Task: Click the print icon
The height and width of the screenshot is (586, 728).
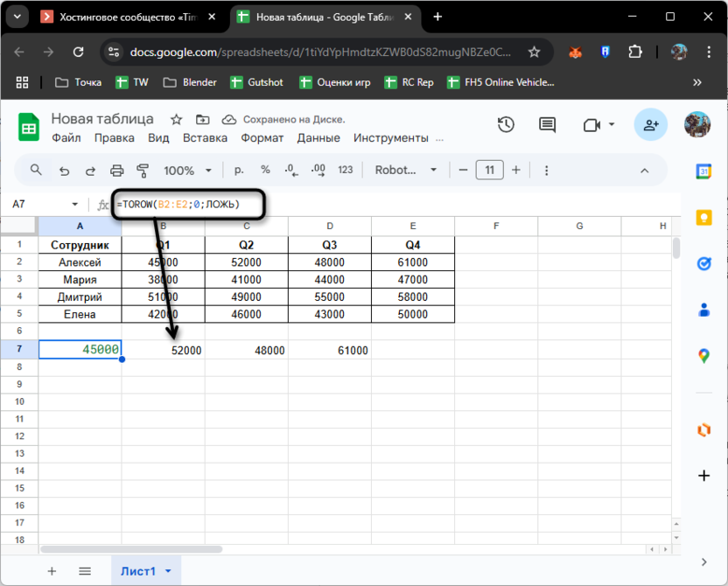Action: tap(116, 171)
